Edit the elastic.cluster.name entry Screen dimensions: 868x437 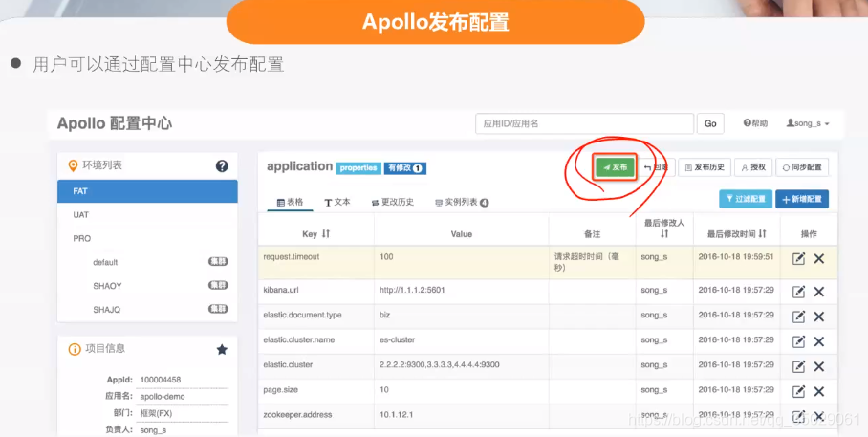(798, 341)
